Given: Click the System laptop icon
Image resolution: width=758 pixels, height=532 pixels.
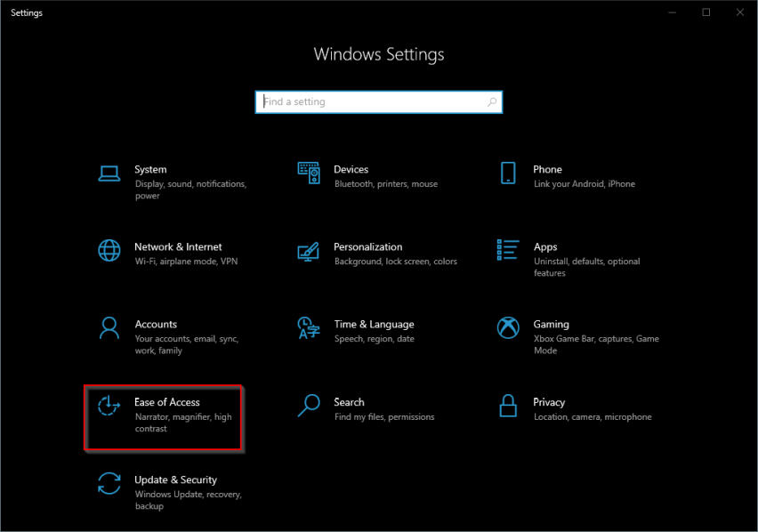Looking at the screenshot, I should point(109,173).
